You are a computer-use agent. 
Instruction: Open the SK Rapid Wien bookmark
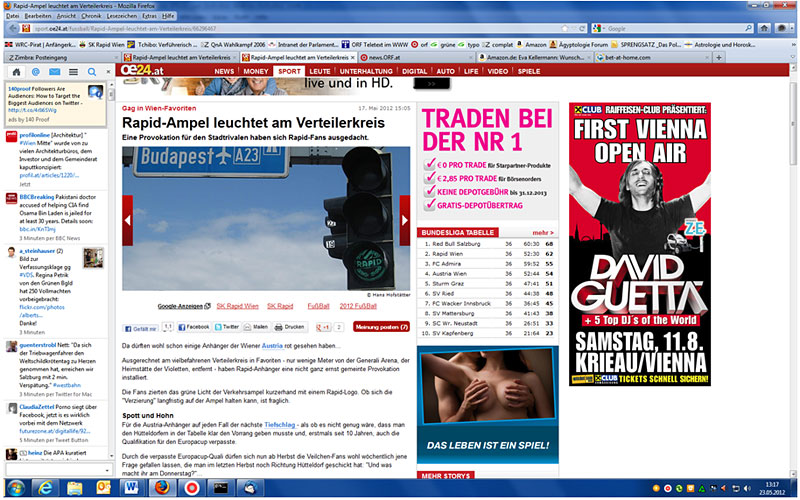point(102,45)
